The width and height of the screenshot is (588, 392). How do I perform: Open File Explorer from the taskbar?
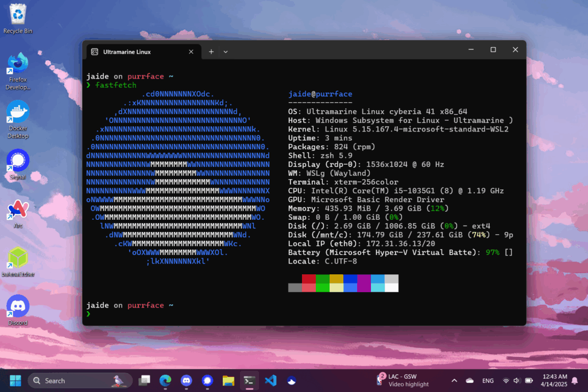coord(229,381)
